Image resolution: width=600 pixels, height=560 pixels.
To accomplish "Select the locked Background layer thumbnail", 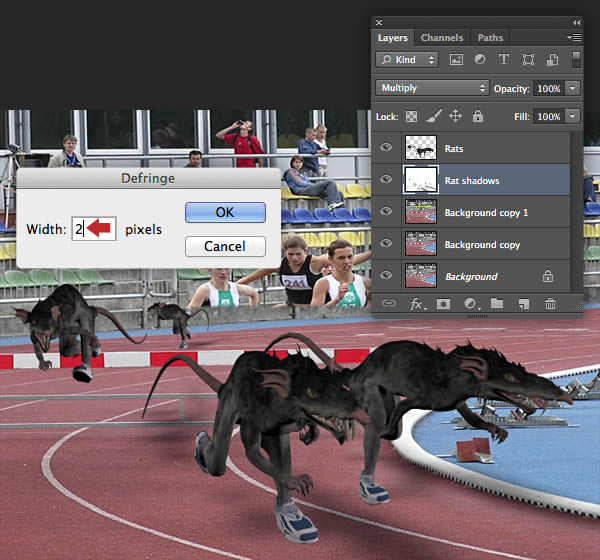I will click(421, 275).
